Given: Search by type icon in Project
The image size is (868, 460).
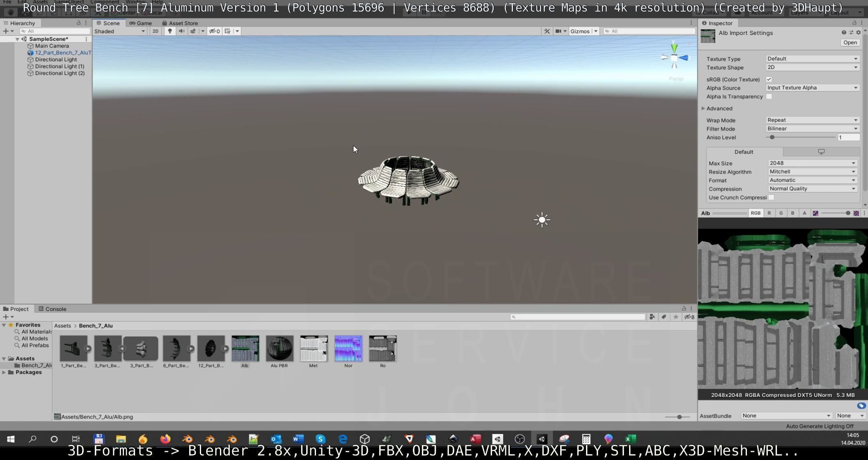Looking at the screenshot, I should click(x=652, y=317).
